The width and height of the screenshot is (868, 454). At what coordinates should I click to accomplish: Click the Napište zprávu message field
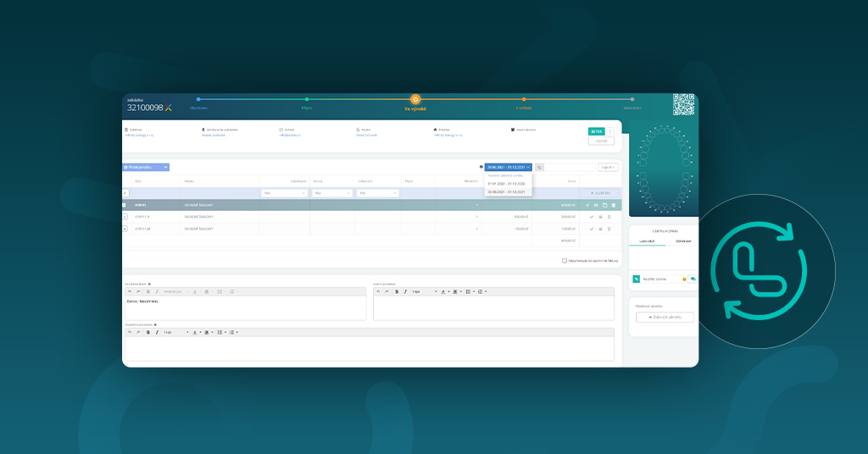660,280
